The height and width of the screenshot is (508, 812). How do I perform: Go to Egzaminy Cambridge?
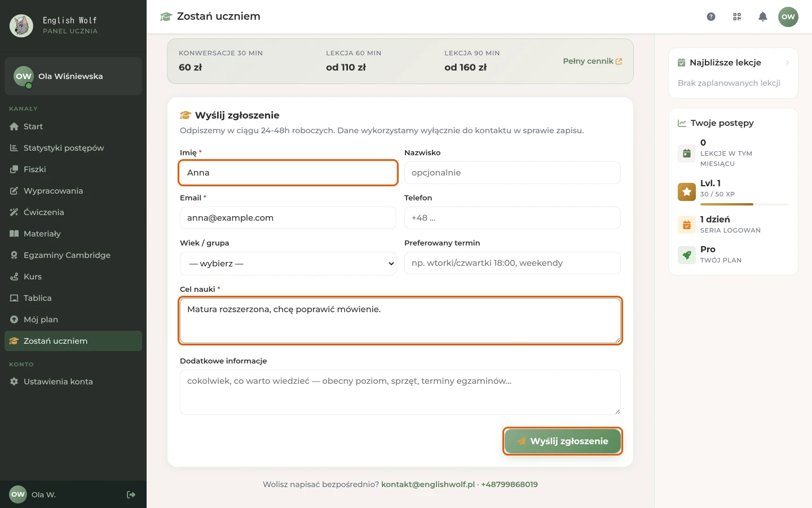73,255
